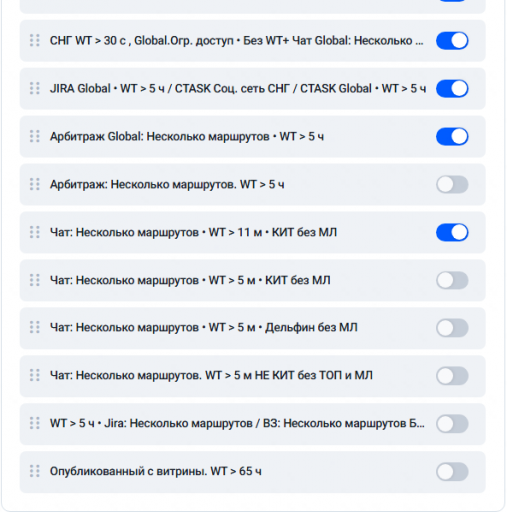The image size is (507, 512).
Task: Click 'WT > 5 м • КИТ без МЛ' label
Action: (269, 280)
